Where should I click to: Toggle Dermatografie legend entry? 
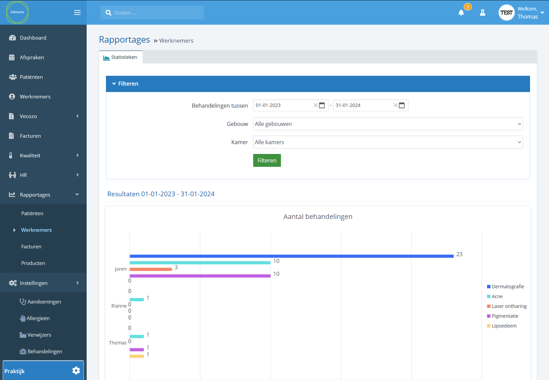tap(506, 286)
